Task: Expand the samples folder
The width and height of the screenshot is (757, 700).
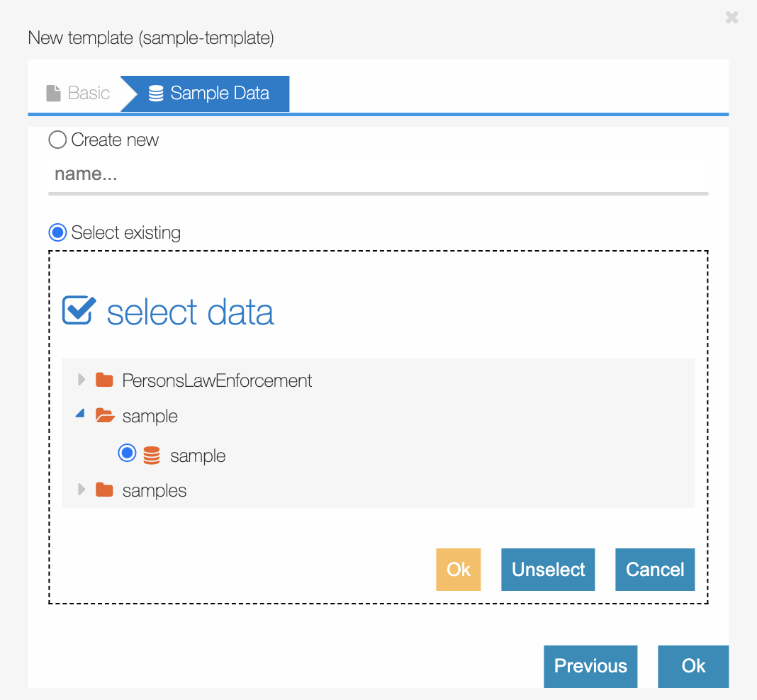Action: tap(80, 490)
